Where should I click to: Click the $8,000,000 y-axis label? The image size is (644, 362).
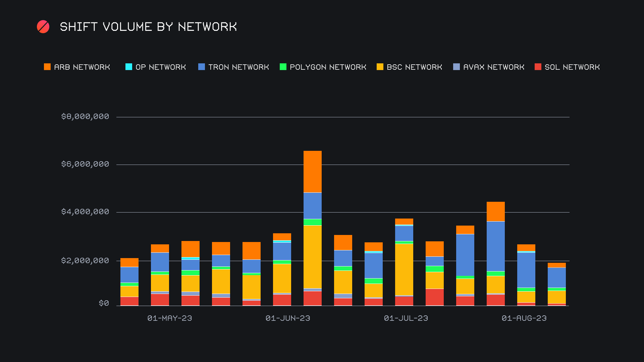pos(85,116)
